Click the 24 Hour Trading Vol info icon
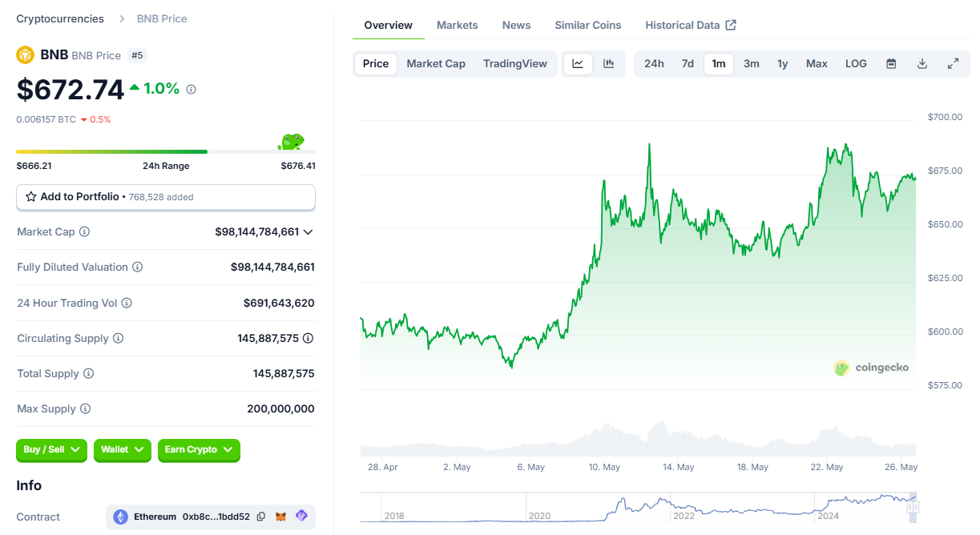Image resolution: width=980 pixels, height=535 pixels. [127, 303]
